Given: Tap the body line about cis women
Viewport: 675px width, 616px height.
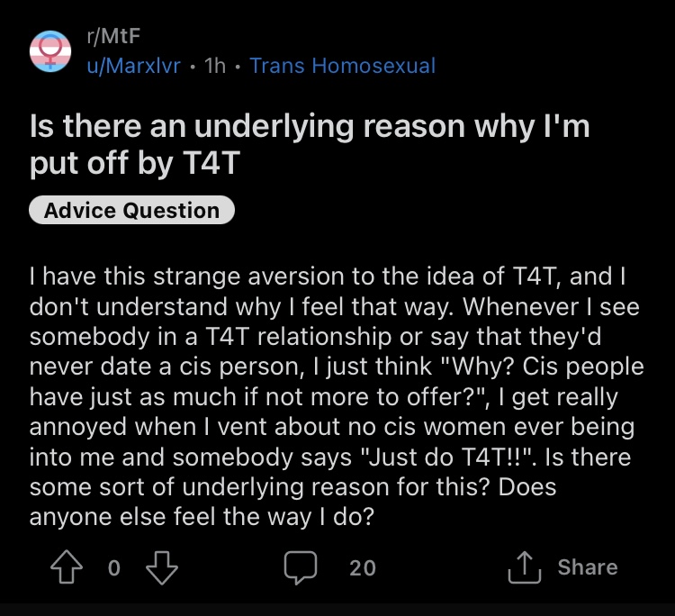Looking at the screenshot, I should coord(332,427).
